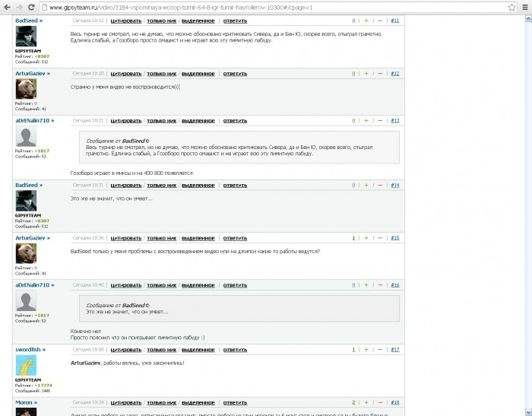This screenshot has height=416, width=532.
Task: Click 'ответить' on post #17
Action: (235, 349)
